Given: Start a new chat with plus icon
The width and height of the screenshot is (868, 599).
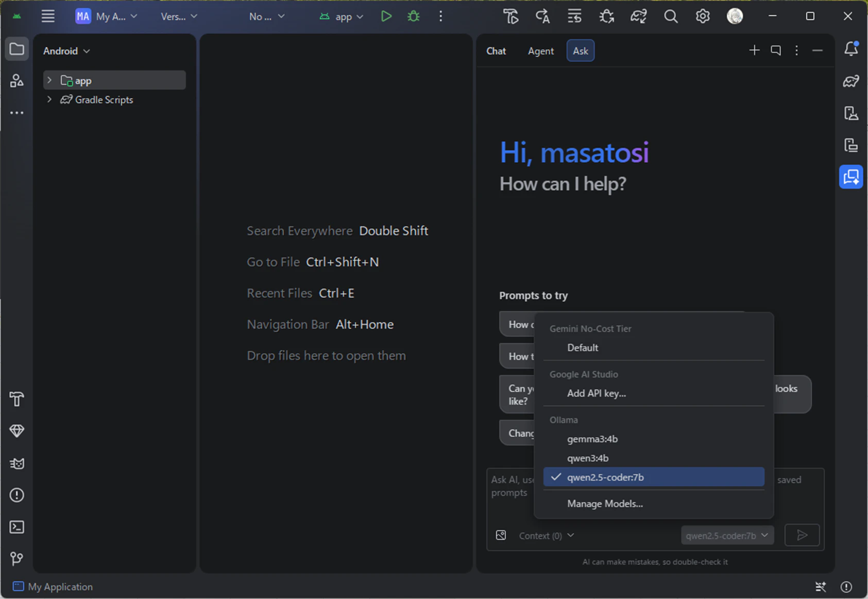Looking at the screenshot, I should coord(754,50).
